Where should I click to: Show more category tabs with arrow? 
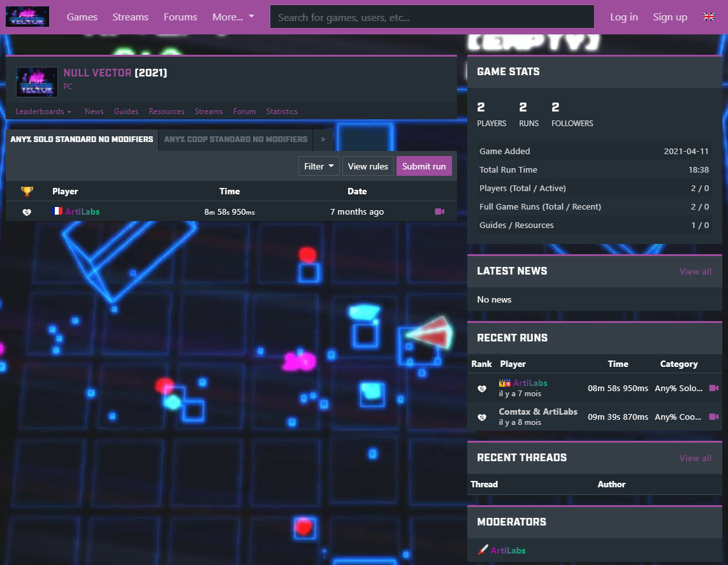tap(323, 139)
